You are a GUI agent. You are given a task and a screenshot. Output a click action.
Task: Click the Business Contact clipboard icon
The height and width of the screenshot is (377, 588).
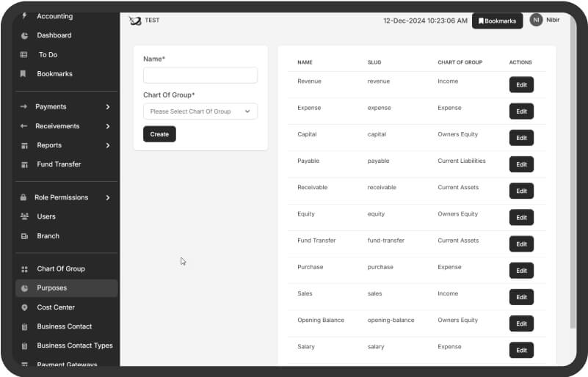click(24, 326)
